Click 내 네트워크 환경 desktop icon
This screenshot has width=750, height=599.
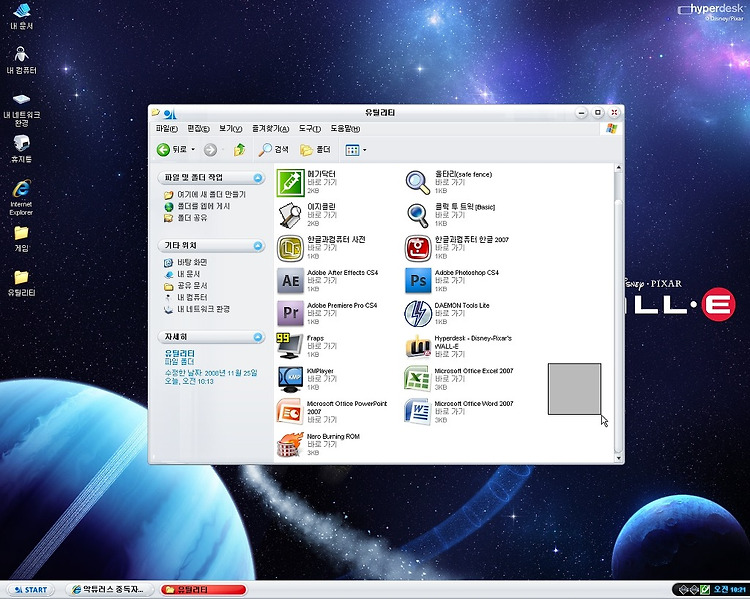[22, 110]
